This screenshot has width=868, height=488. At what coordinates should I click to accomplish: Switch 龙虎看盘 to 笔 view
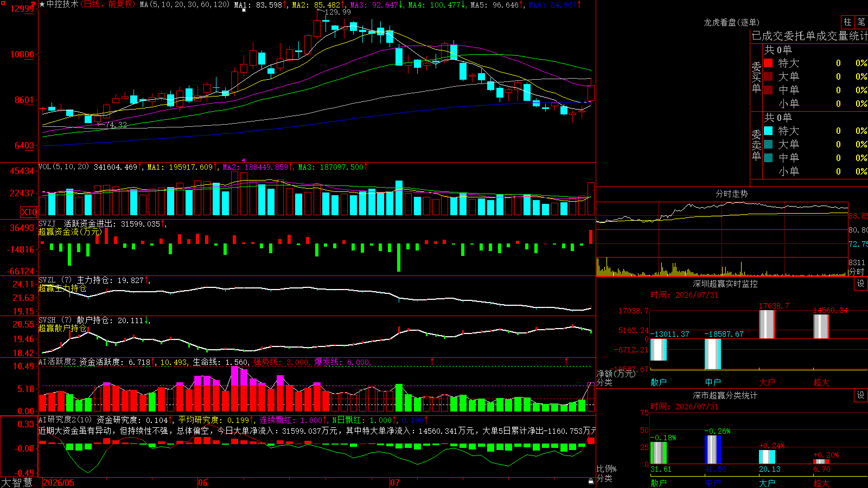point(861,22)
